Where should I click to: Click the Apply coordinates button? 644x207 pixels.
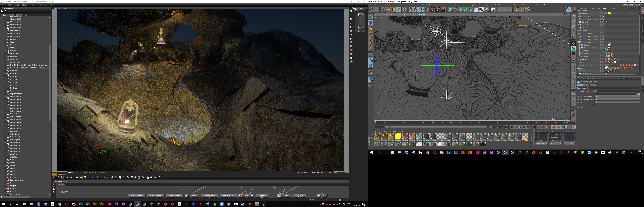click(x=569, y=144)
